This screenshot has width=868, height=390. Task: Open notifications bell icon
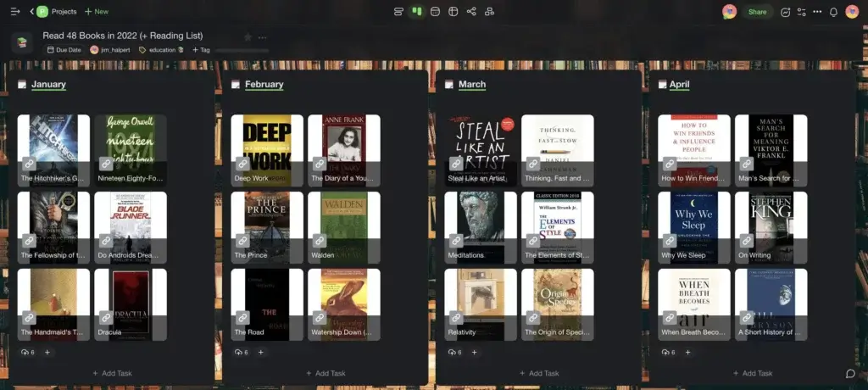pyautogui.click(x=833, y=12)
